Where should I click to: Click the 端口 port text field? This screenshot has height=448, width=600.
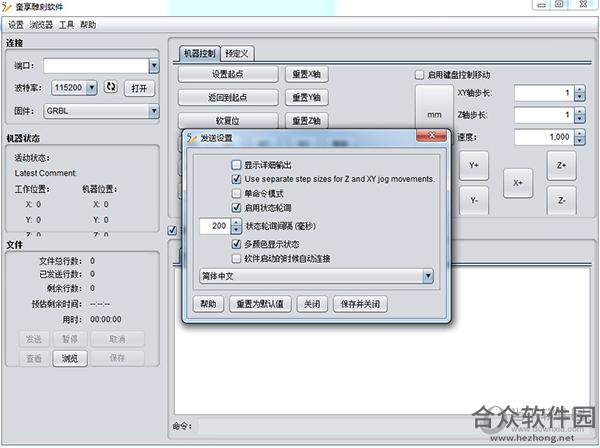coord(96,66)
